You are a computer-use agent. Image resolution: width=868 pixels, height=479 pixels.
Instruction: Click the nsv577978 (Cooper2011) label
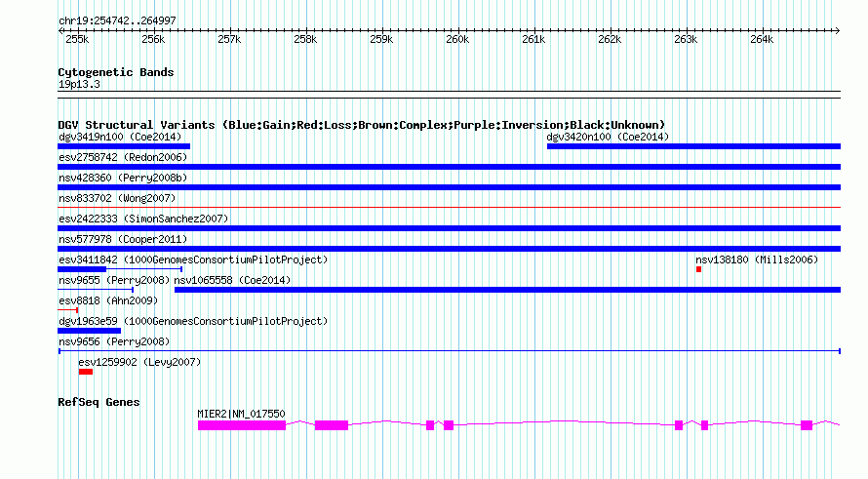click(123, 239)
